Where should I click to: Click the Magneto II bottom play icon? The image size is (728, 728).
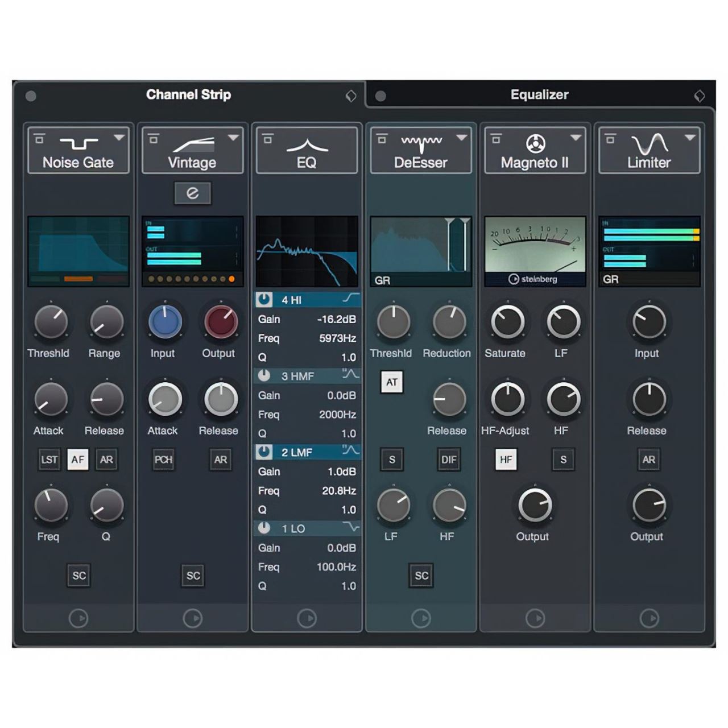point(535,618)
